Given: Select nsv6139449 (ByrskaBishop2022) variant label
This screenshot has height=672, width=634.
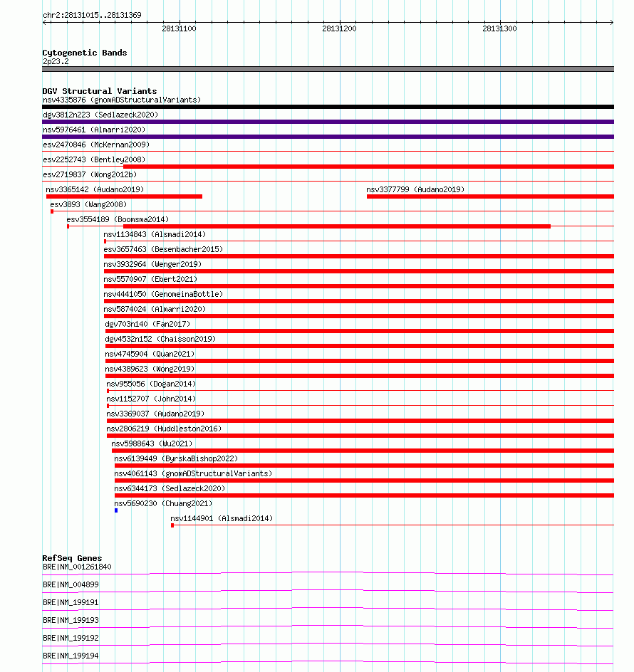Looking at the screenshot, I should point(176,458).
